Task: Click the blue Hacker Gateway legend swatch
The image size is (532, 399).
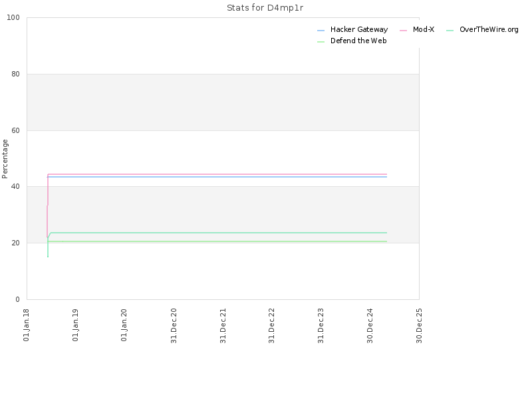Action: tap(321, 31)
